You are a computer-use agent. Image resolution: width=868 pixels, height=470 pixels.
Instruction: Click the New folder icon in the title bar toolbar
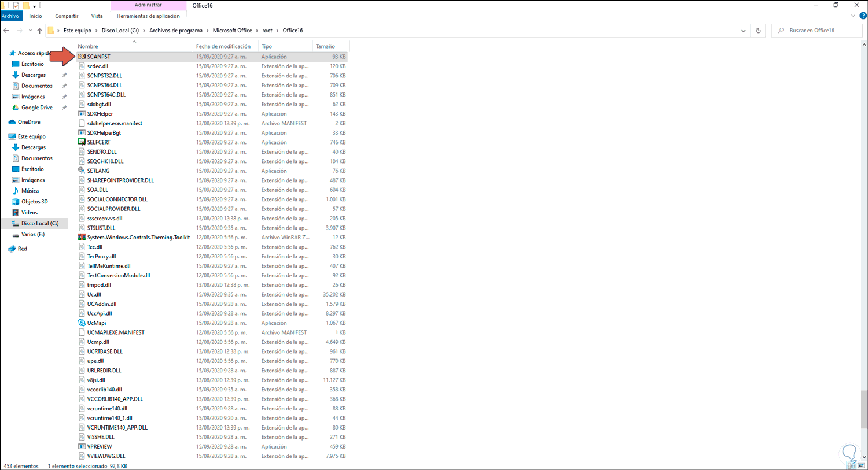click(25, 5)
